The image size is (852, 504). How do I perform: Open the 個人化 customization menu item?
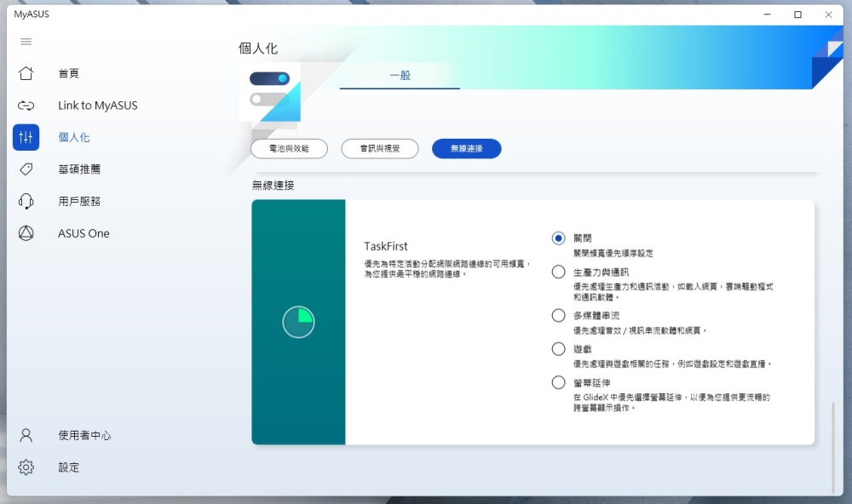[x=74, y=137]
